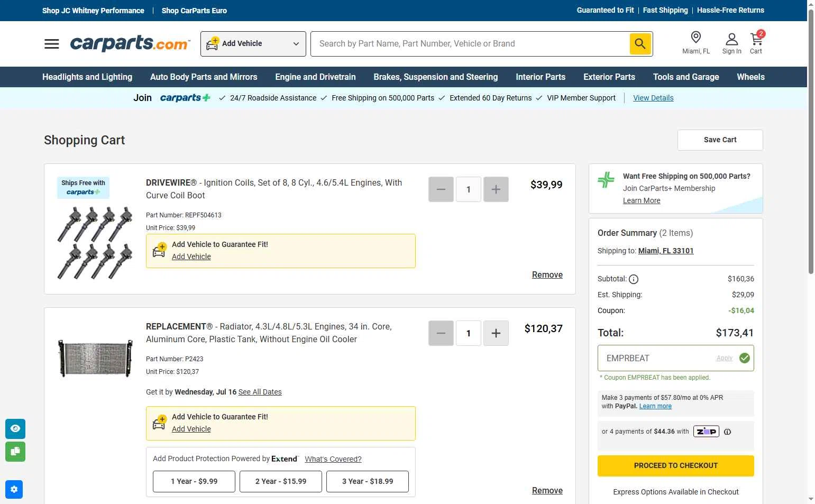The height and width of the screenshot is (504, 815).
Task: Click the page vertical scrollbar
Action: tap(811, 143)
